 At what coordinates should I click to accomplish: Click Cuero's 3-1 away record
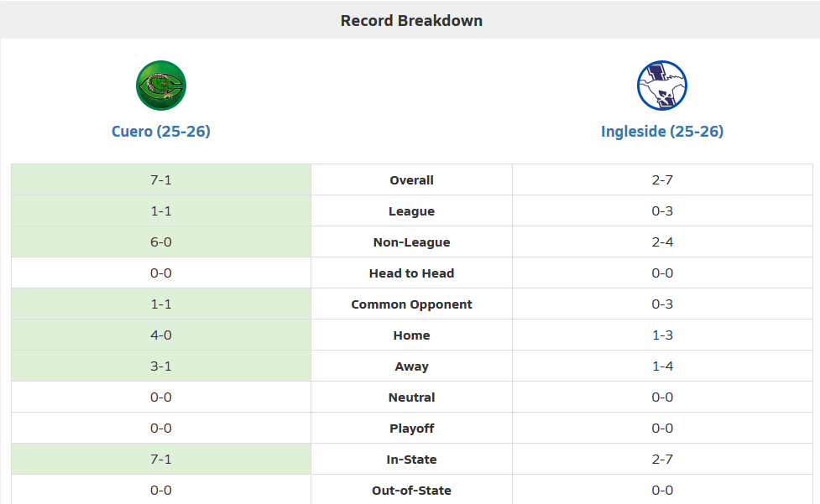161,366
